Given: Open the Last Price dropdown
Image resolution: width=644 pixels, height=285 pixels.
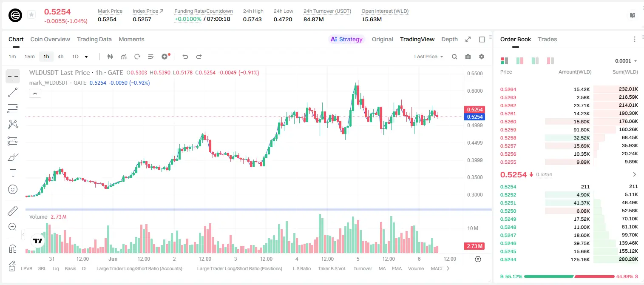Looking at the screenshot, I should coord(428,57).
